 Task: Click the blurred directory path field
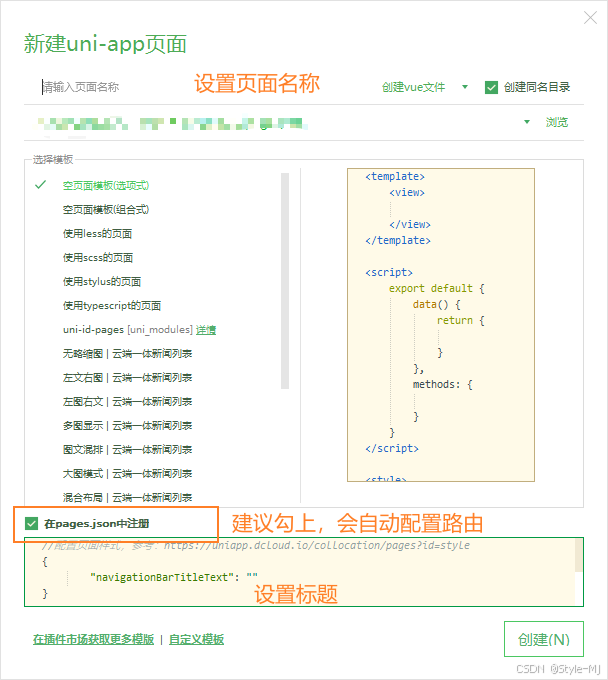173,124
